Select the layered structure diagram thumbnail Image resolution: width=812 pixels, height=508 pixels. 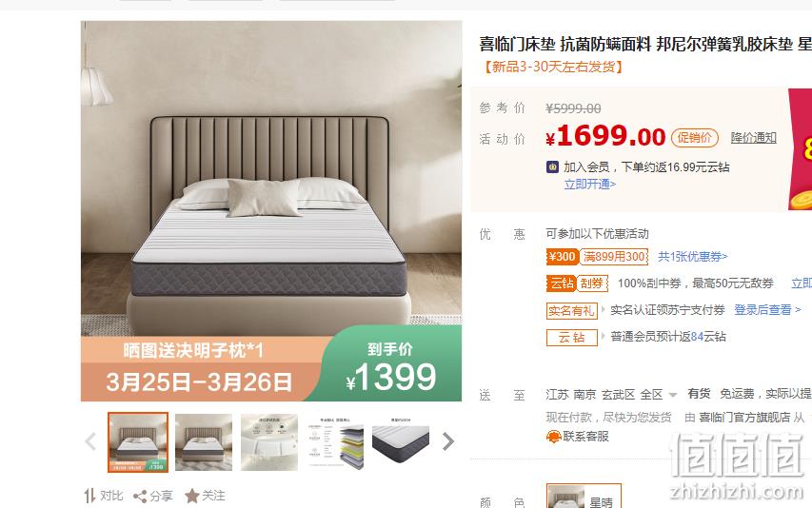[x=336, y=442]
